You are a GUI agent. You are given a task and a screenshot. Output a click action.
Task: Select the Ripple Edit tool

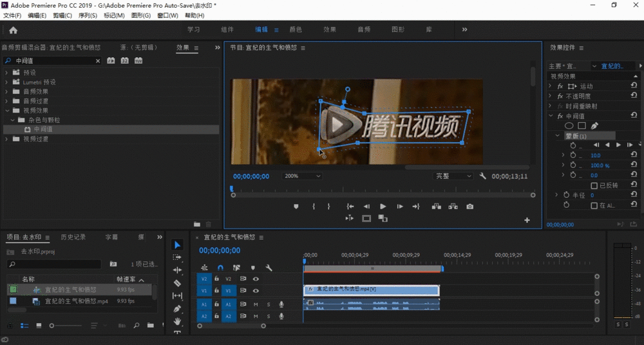click(x=177, y=270)
